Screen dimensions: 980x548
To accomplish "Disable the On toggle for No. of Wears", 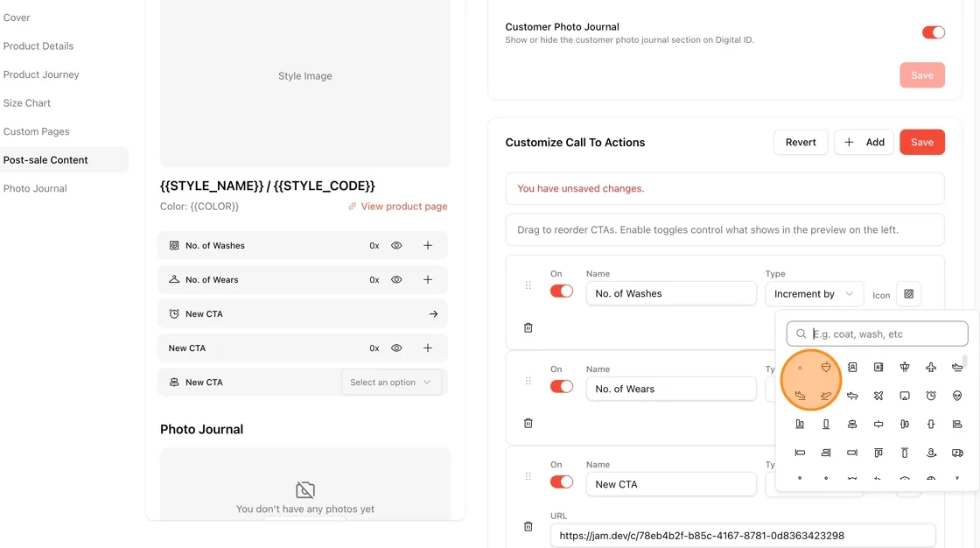I will pos(561,387).
